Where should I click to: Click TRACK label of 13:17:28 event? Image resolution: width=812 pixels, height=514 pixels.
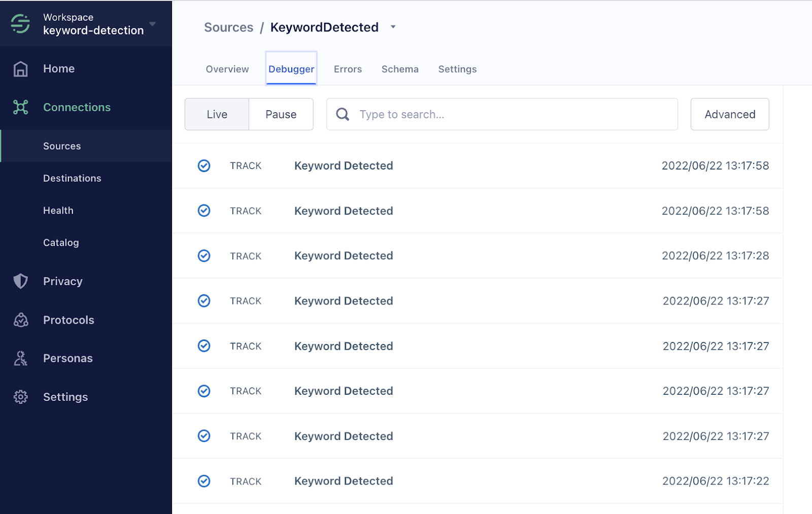pyautogui.click(x=246, y=256)
